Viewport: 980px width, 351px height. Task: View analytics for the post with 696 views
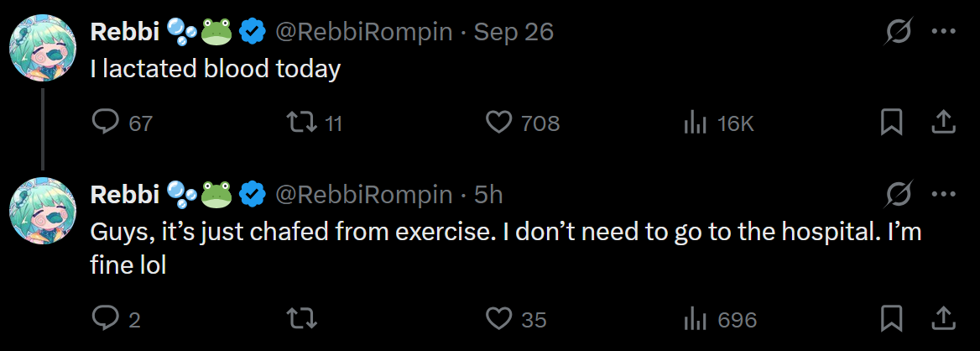(696, 319)
